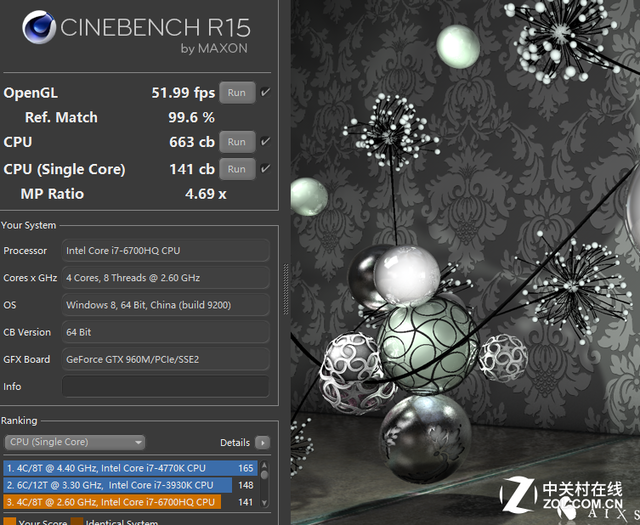Toggle the CPU test checkbox
640x525 pixels.
point(265,142)
